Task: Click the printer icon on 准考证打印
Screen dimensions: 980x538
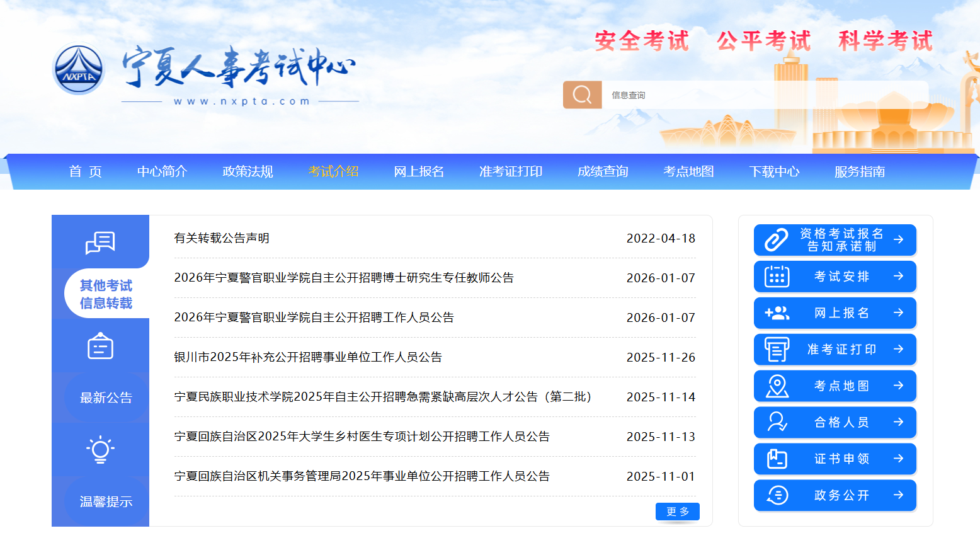Action: click(x=777, y=350)
